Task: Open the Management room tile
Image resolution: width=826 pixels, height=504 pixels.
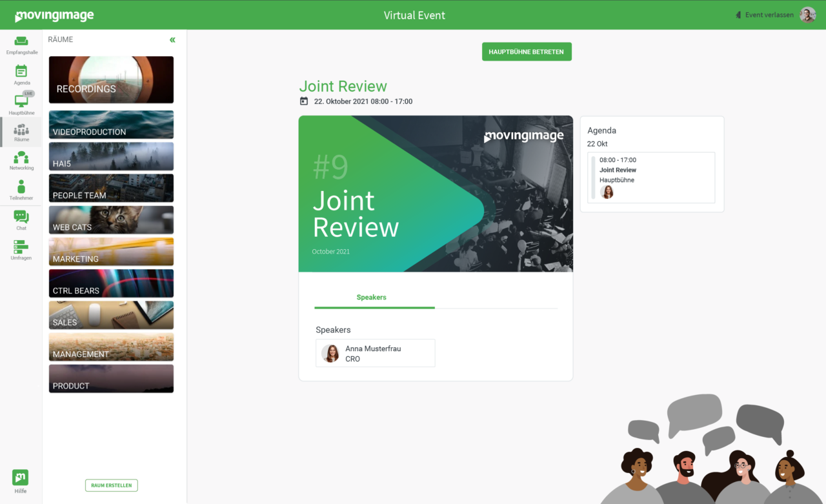Action: click(111, 347)
